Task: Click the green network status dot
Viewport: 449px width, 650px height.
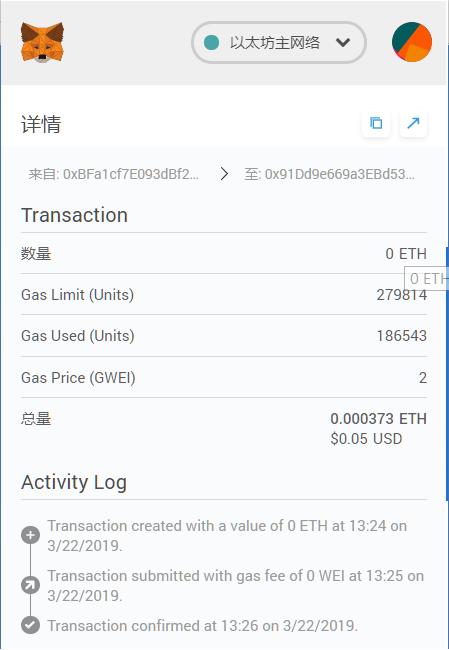Action: [211, 42]
